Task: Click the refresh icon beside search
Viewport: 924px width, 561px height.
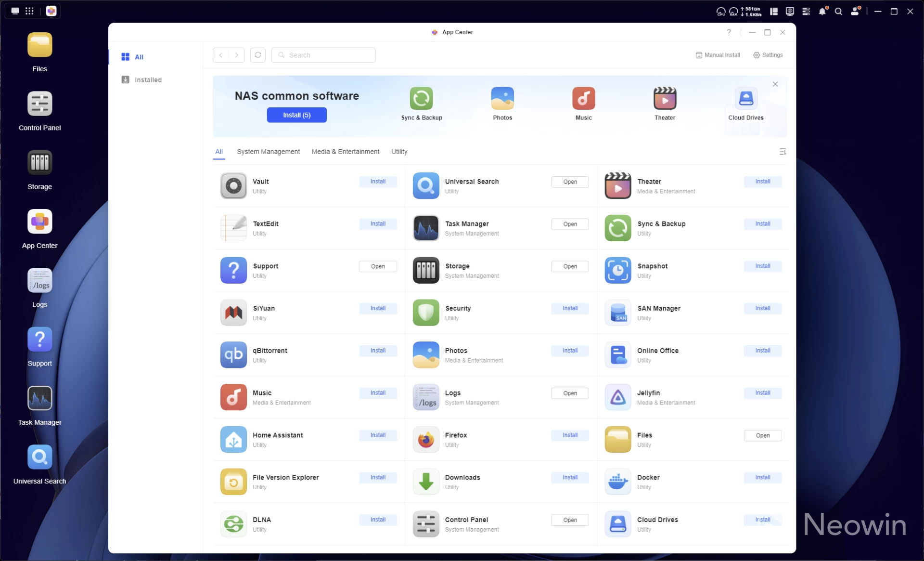Action: [258, 55]
